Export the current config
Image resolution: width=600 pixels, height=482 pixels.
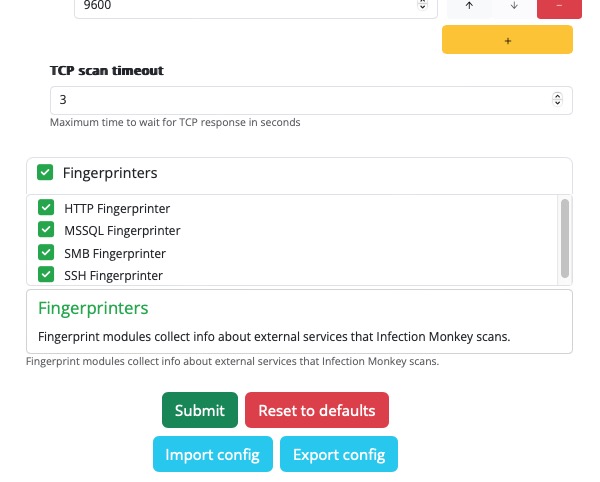point(339,454)
